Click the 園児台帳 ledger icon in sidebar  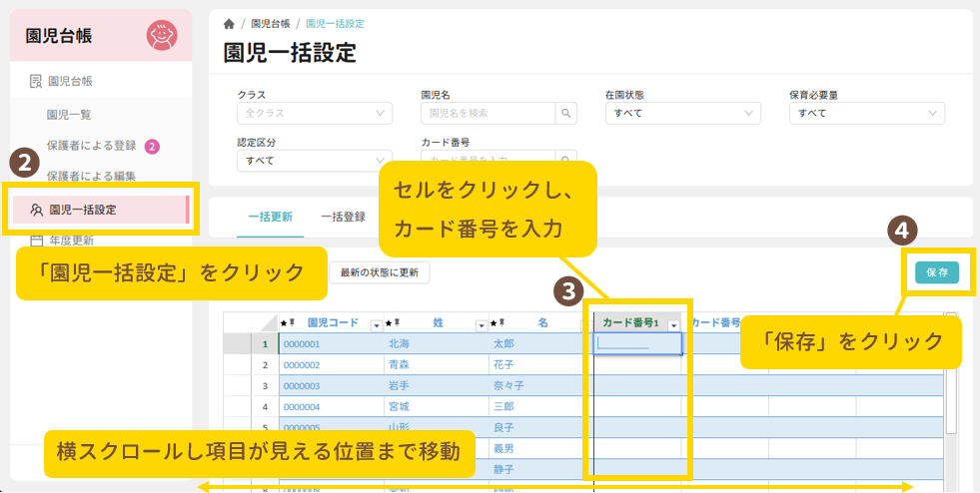click(35, 81)
